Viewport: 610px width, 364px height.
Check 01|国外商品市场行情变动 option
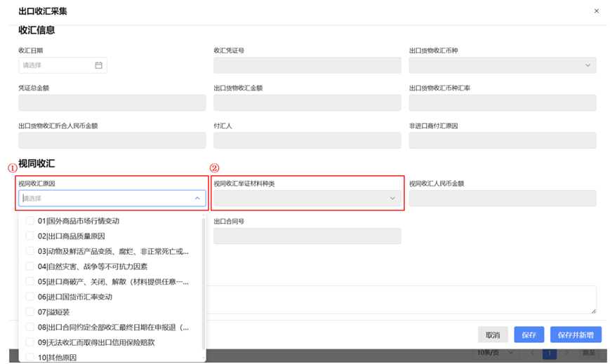[x=30, y=221]
